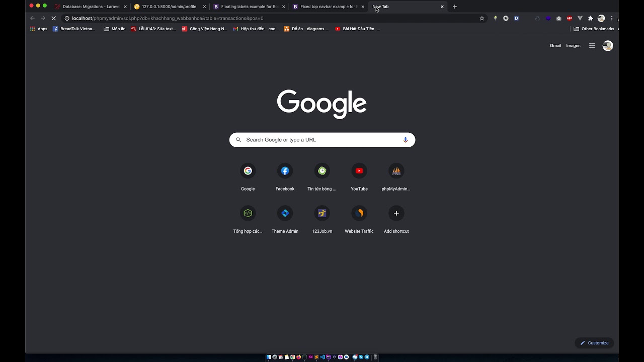
Task: Open the Google apps grid
Action: click(x=592, y=46)
